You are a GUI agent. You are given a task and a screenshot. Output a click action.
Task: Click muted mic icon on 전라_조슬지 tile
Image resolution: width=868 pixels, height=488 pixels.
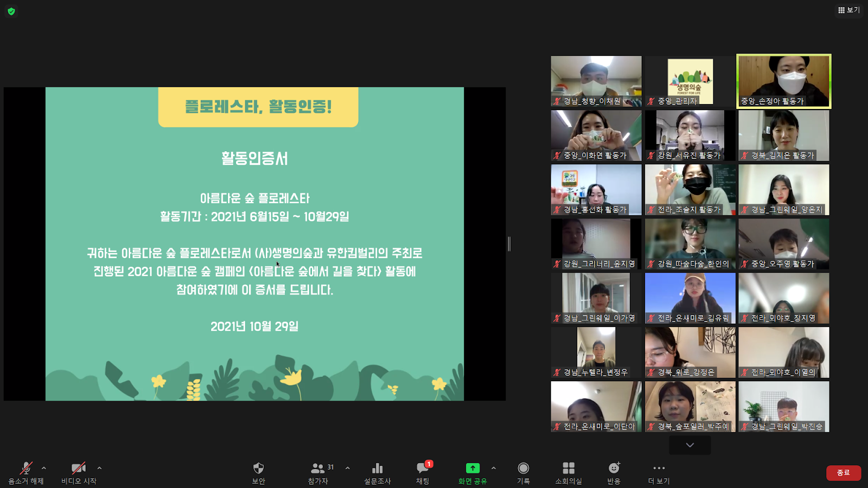pos(651,210)
